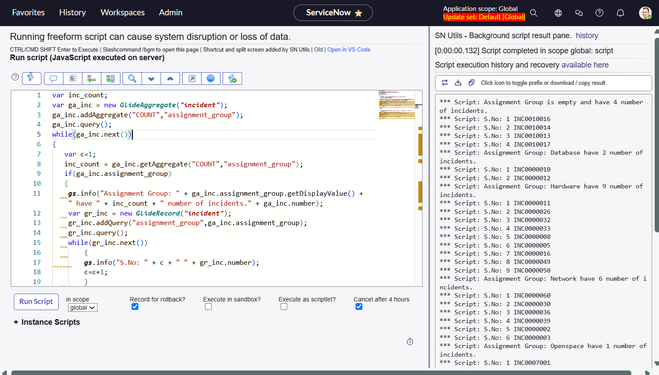Click the result pane vertical scrollbar
This screenshot has height=375, width=659.
[x=656, y=135]
